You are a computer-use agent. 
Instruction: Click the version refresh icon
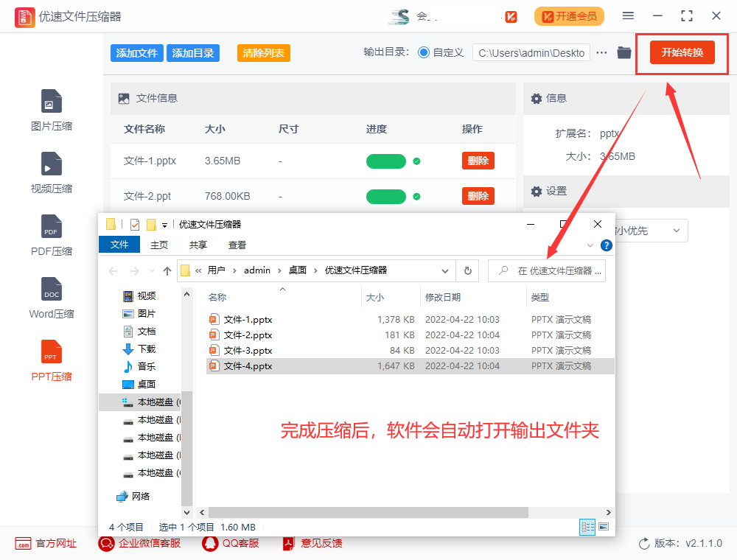(644, 544)
